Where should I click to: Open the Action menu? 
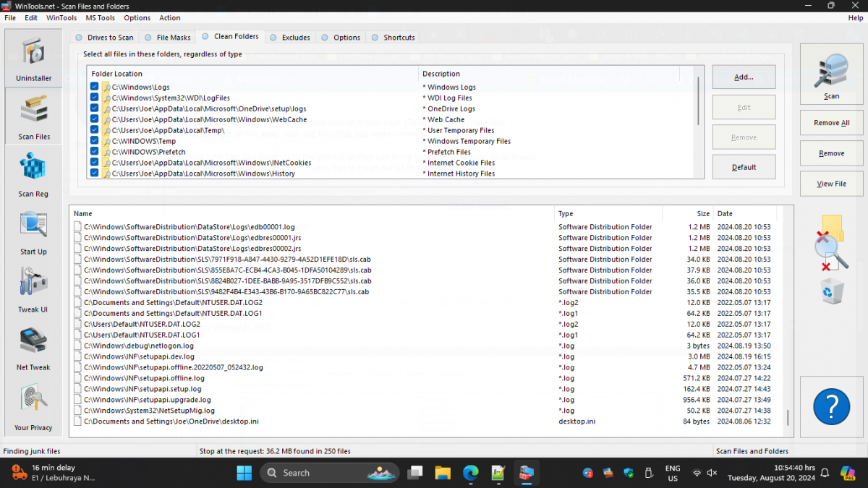tap(170, 18)
